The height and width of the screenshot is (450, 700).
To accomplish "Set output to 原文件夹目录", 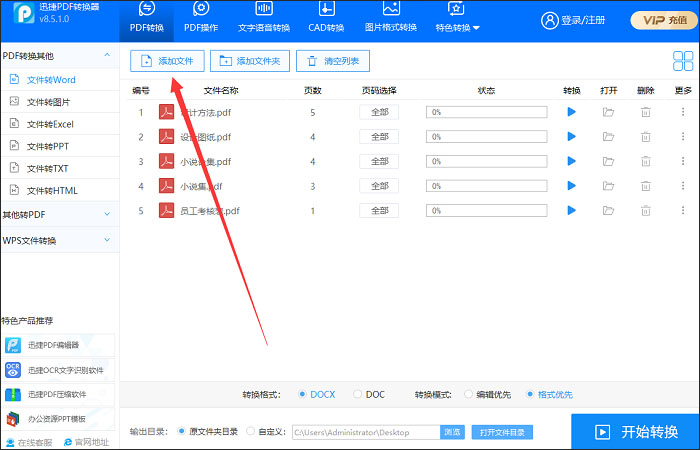I will (208, 432).
